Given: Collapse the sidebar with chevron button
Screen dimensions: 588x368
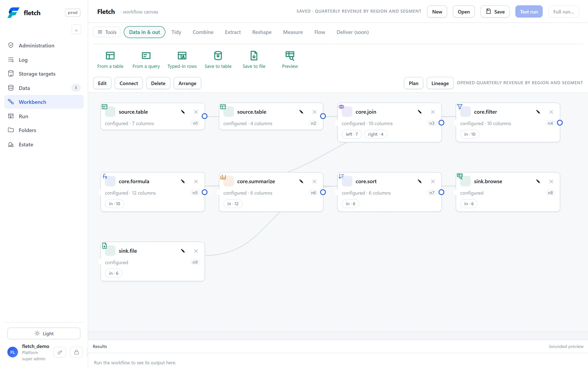Looking at the screenshot, I should coord(76,30).
